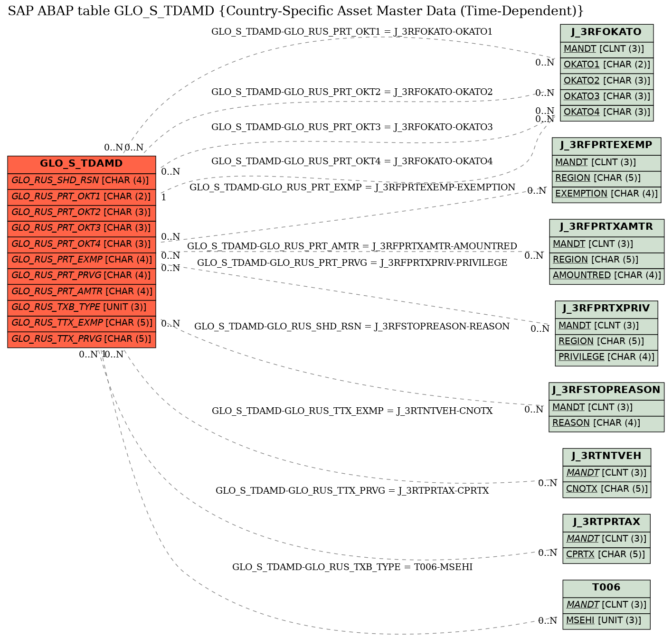Click the GLO_RUS_PRT_OKT2 = J_3RFOKATO-OKATO2 relation label
This screenshot has width=672, height=637.
click(x=352, y=92)
